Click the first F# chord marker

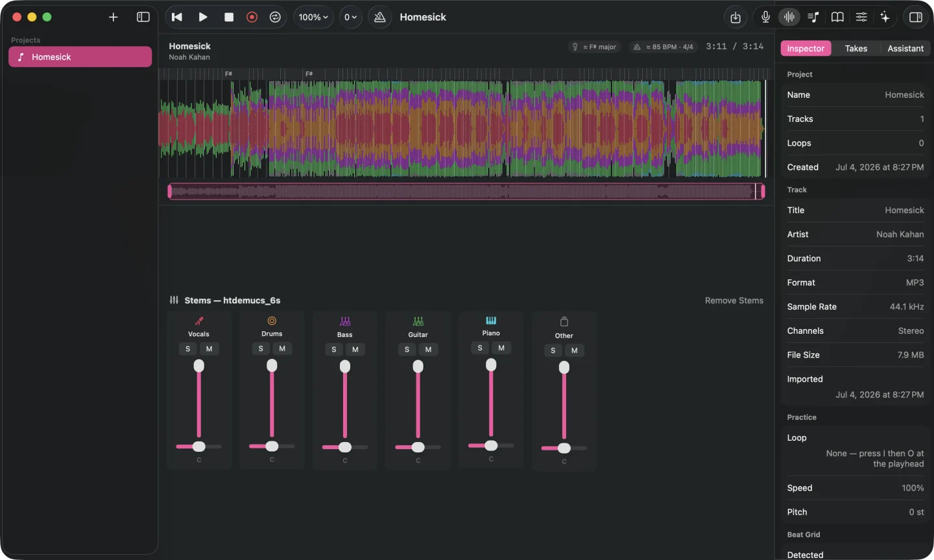(x=228, y=74)
